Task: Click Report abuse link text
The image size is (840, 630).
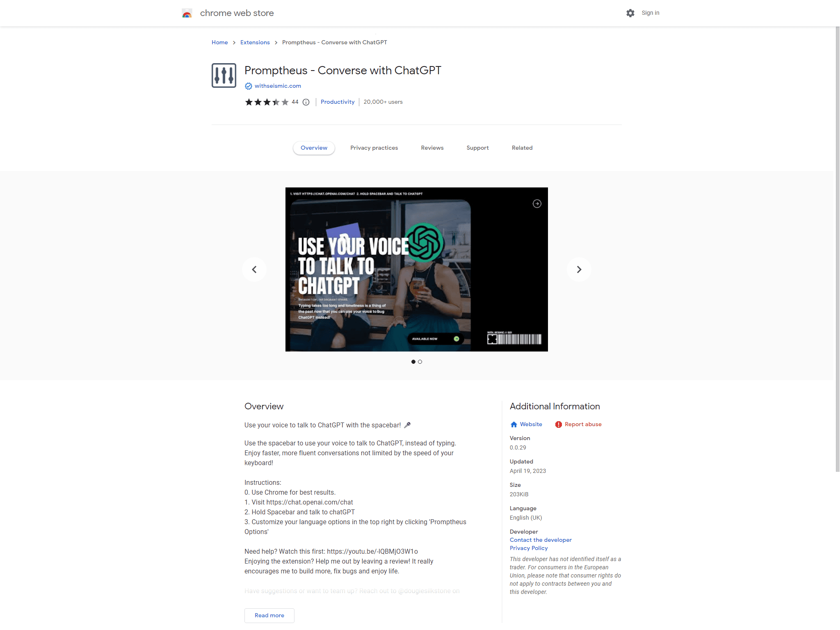Action: [583, 425]
